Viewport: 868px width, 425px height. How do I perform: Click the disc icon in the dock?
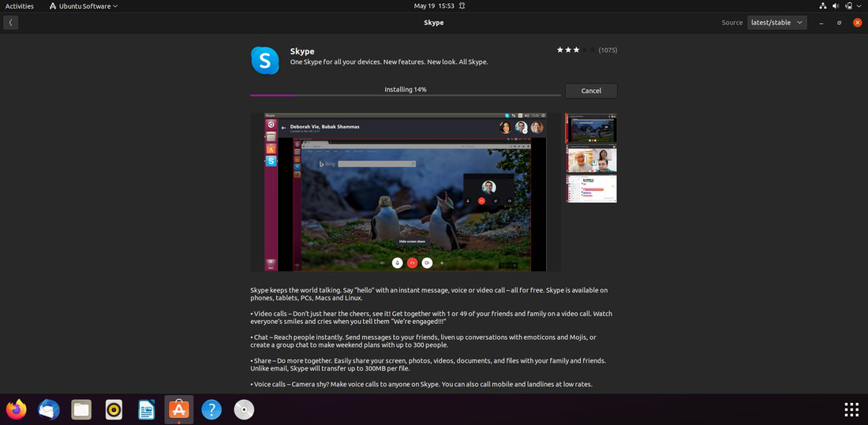[x=244, y=409]
